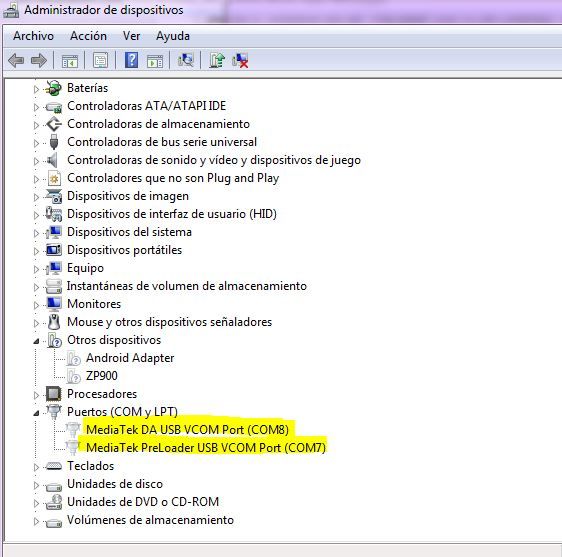The width and height of the screenshot is (562, 557).
Task: Toggle the console tree pane icon
Action: [70, 61]
